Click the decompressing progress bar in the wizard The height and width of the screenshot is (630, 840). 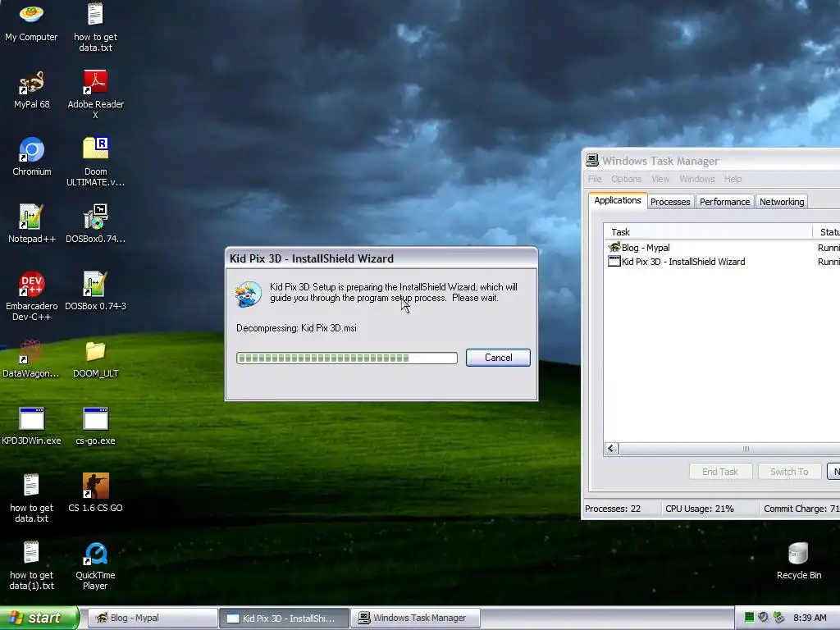tap(347, 358)
